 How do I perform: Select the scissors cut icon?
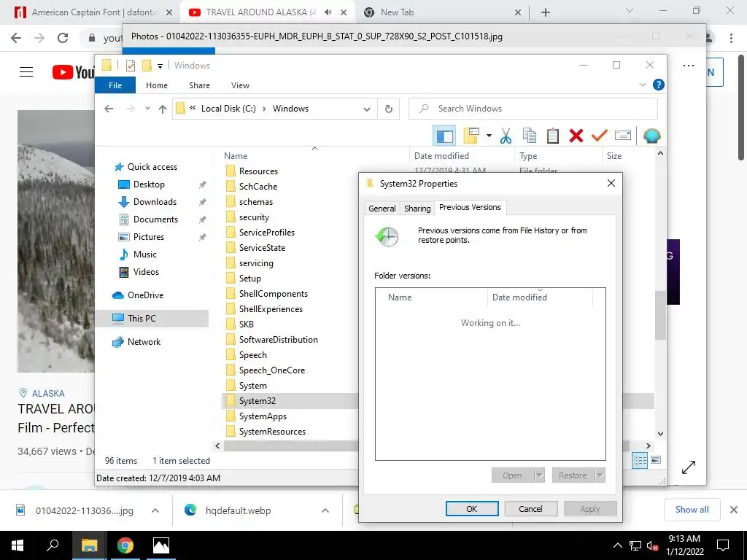506,136
